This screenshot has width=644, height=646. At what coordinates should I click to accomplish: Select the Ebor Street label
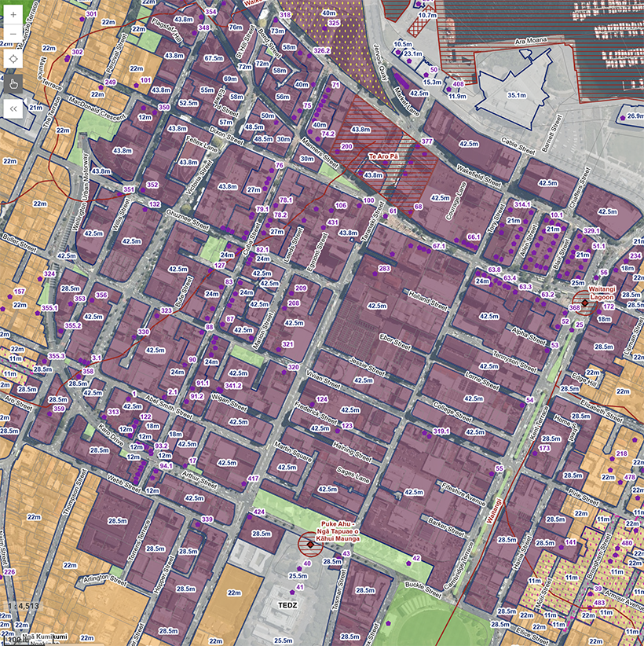[395, 343]
